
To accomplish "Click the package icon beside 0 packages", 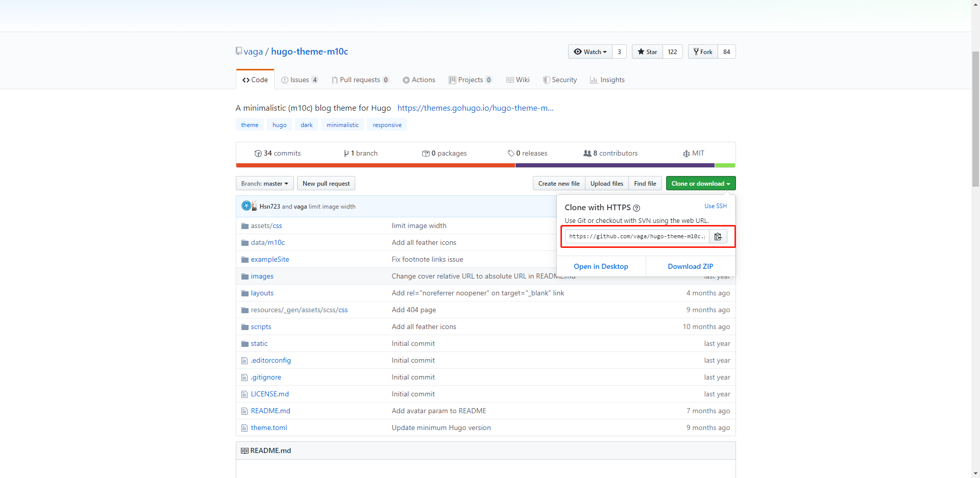I will [x=426, y=154].
